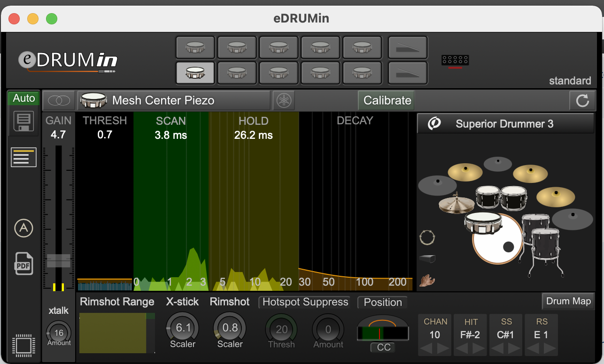This screenshot has width=604, height=364.
Task: Select first drum input in top row
Action: coord(195,47)
